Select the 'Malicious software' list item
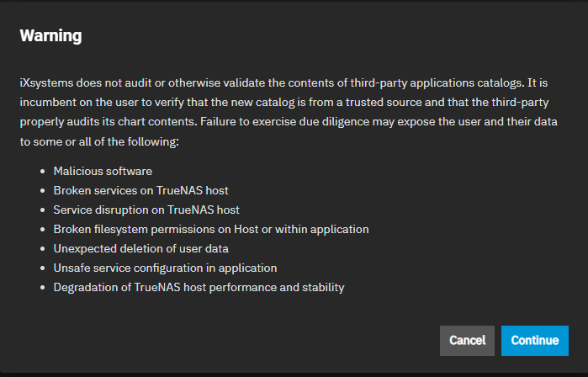 (x=101, y=171)
